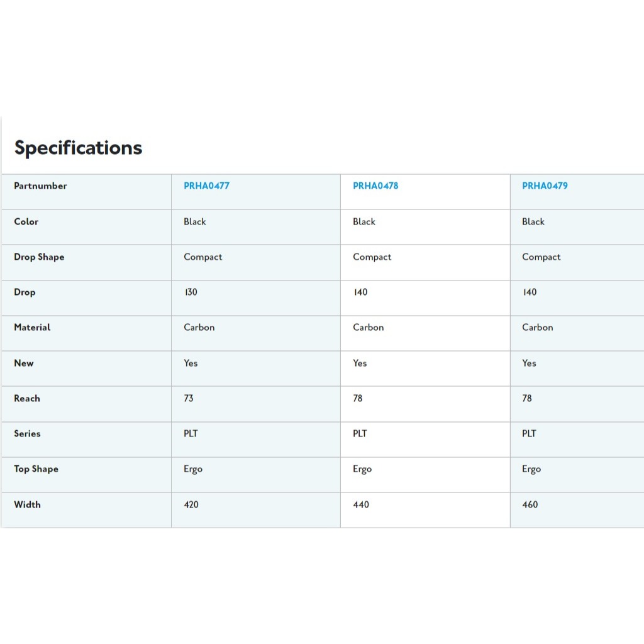This screenshot has width=644, height=644.
Task: Click the Reach row label
Action: (26, 398)
